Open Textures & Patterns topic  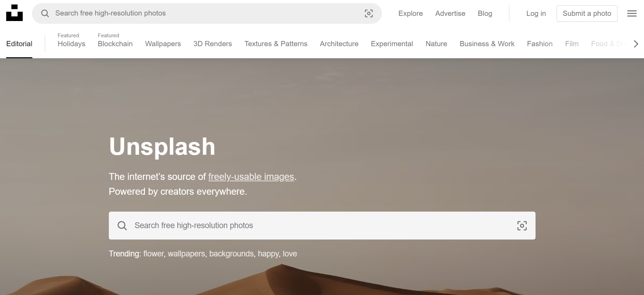pyautogui.click(x=276, y=44)
